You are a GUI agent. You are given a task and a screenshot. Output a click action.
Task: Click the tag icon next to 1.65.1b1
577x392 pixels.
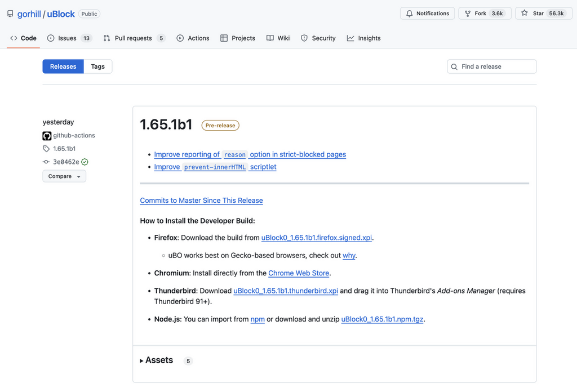coord(46,149)
